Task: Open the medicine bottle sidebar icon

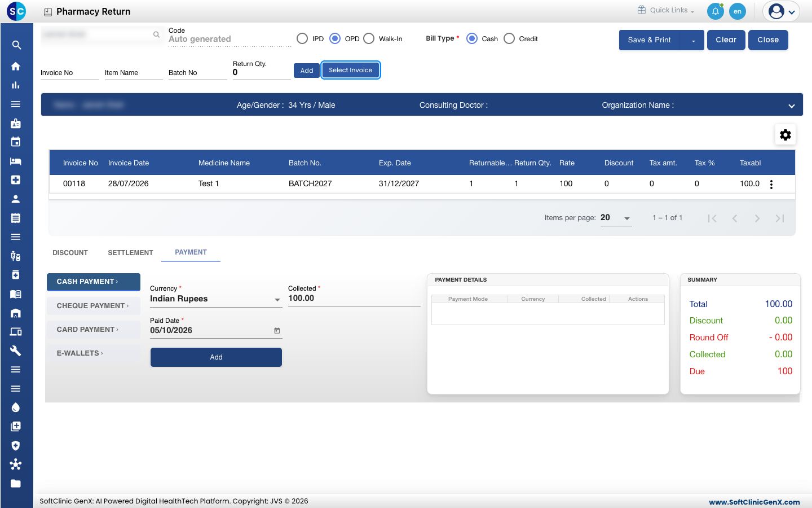Action: pyautogui.click(x=16, y=275)
